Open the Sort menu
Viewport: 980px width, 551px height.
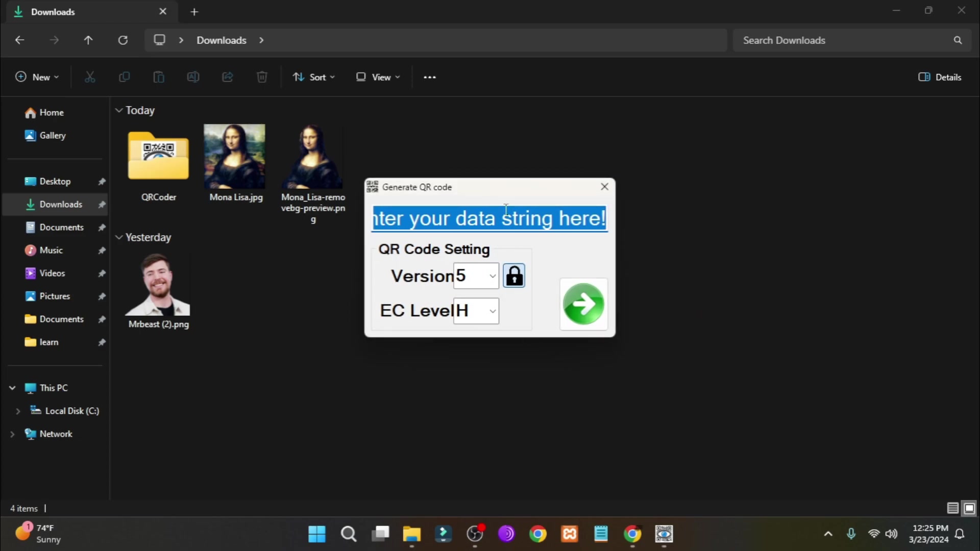tap(314, 77)
